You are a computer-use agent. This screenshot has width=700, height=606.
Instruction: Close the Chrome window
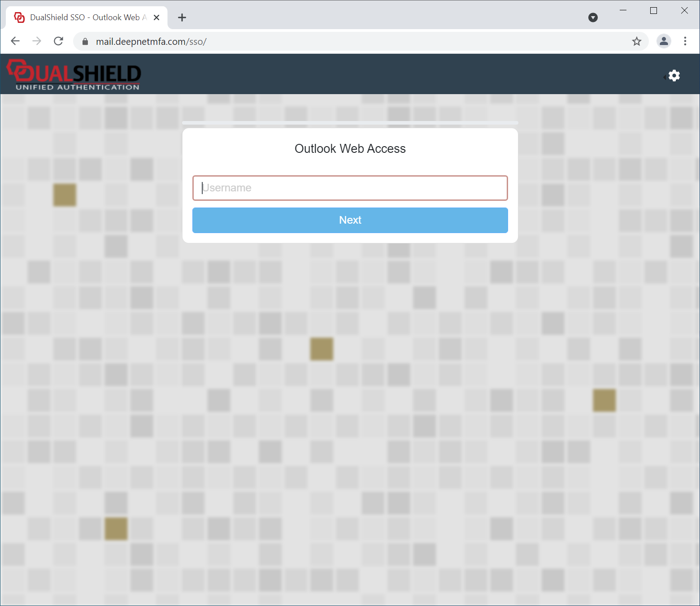click(684, 10)
